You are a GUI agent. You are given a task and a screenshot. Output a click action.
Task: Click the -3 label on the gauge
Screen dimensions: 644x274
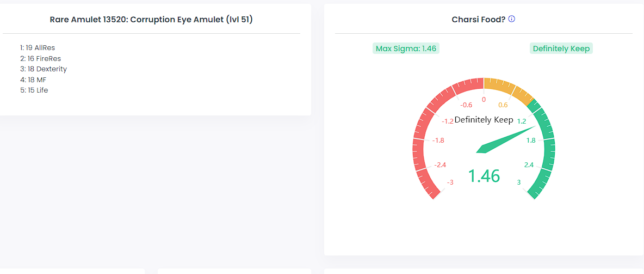point(450,182)
